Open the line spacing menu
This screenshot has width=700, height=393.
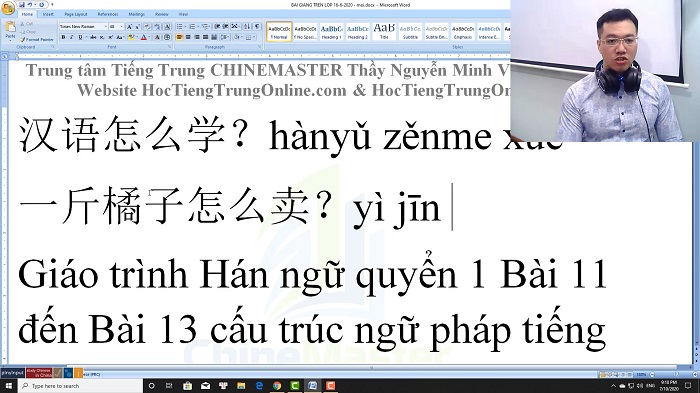(225, 37)
